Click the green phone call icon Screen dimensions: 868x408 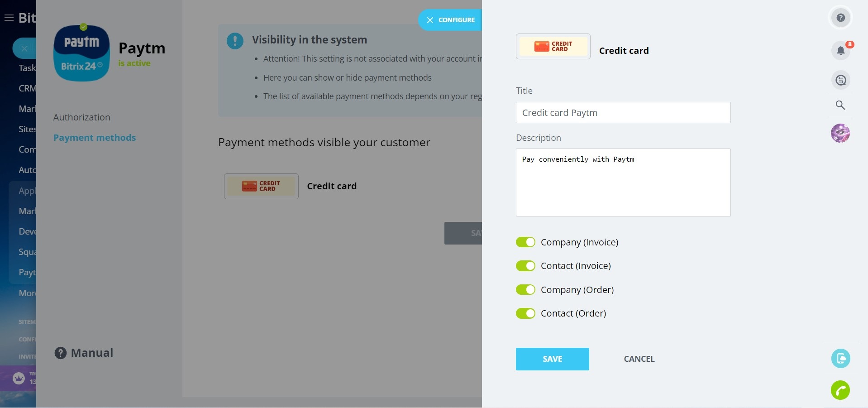[x=840, y=390]
